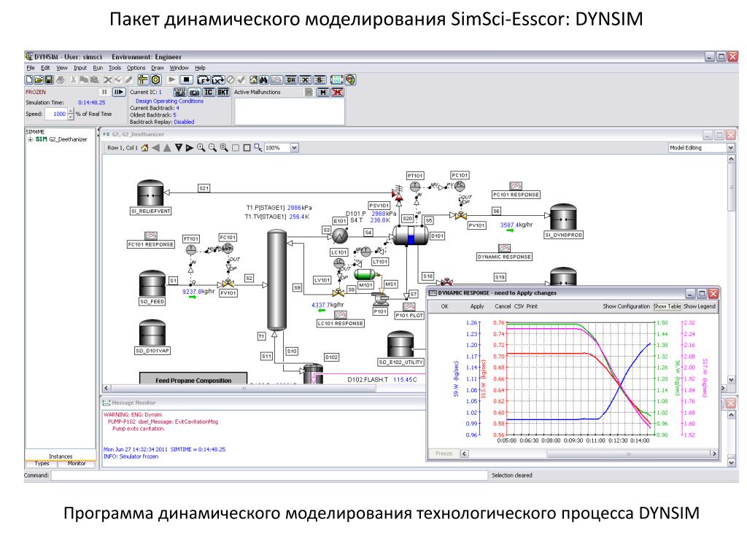Click the BKT backtrack icon

tap(223, 92)
